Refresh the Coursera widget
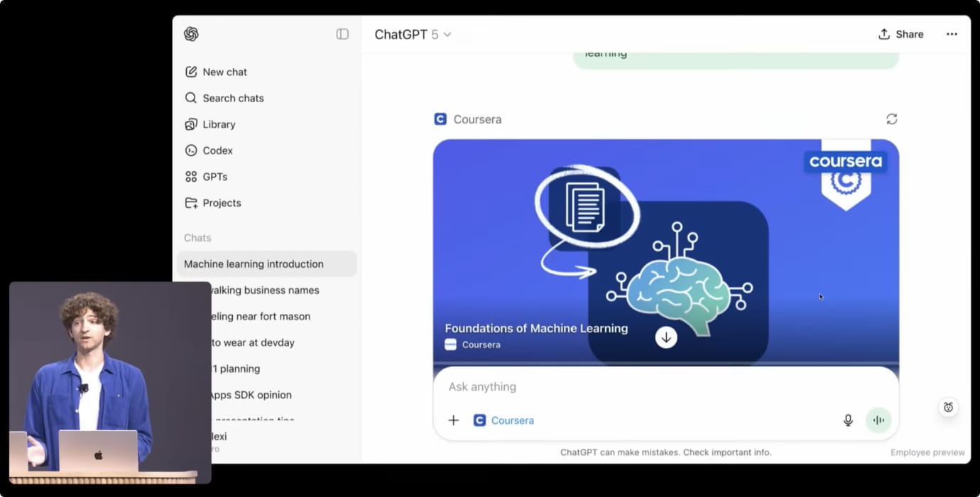The height and width of the screenshot is (497, 980). coord(892,119)
